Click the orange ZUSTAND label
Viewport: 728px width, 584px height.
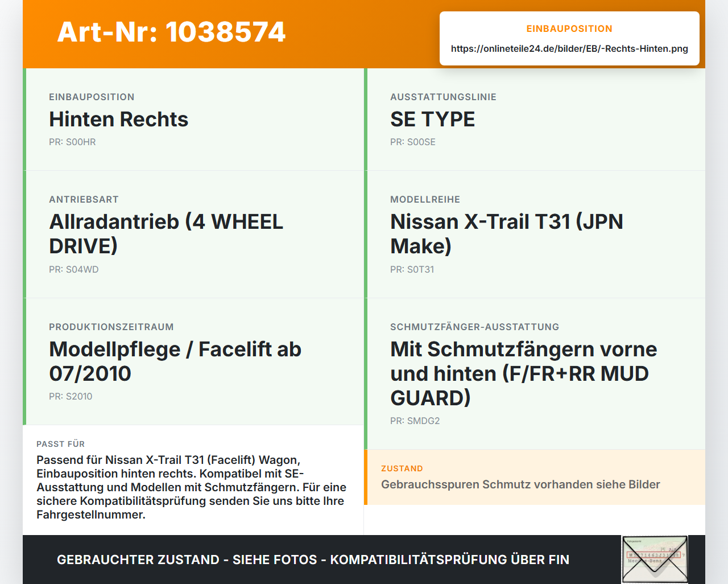click(402, 468)
